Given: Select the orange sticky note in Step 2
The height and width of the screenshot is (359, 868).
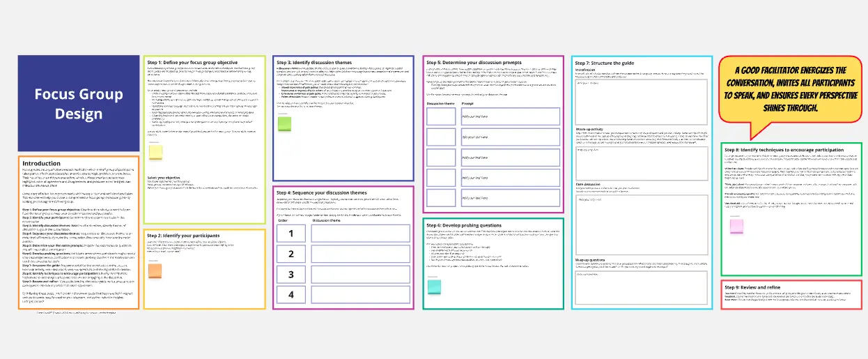Looking at the screenshot, I should (155, 270).
